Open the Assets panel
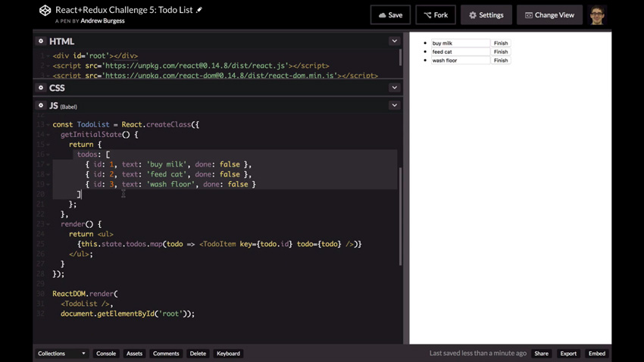This screenshot has height=362, width=644. pyautogui.click(x=134, y=354)
